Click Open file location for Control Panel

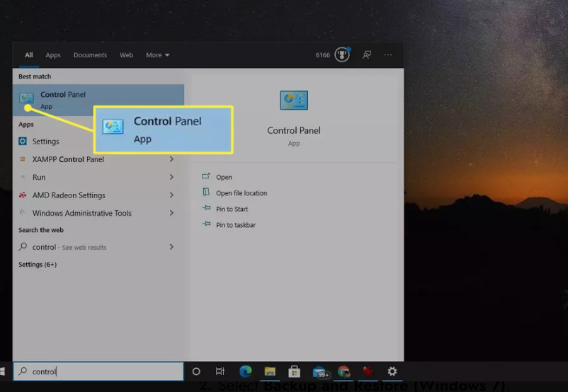coord(241,193)
